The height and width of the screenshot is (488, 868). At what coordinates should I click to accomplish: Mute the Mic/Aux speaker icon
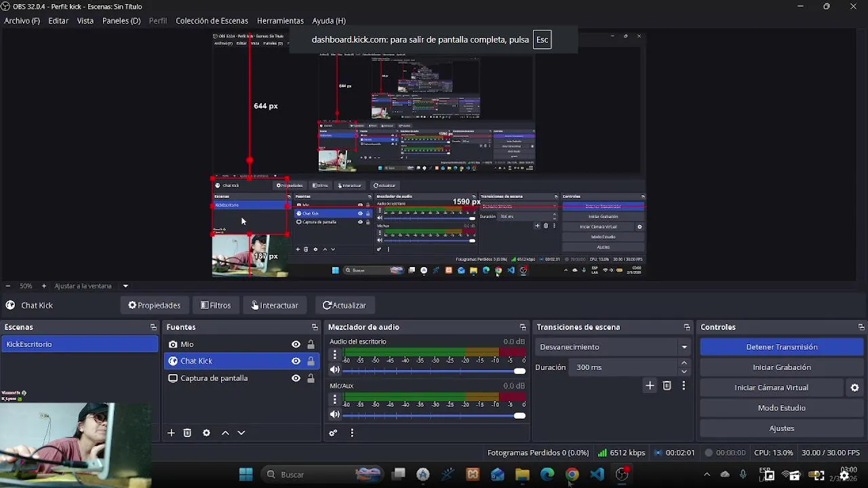point(334,414)
